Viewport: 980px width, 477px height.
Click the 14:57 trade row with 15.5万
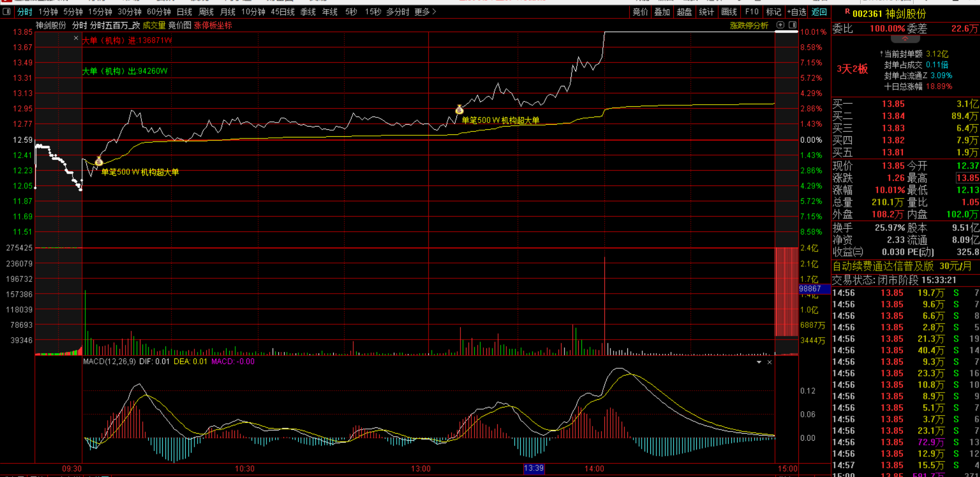(x=905, y=465)
